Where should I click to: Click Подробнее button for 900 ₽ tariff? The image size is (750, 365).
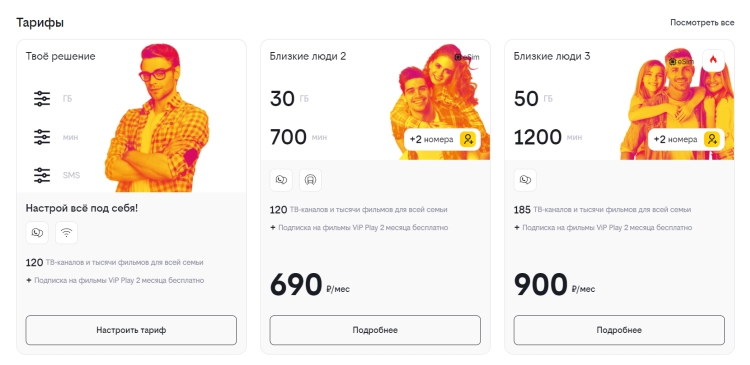pyautogui.click(x=619, y=330)
